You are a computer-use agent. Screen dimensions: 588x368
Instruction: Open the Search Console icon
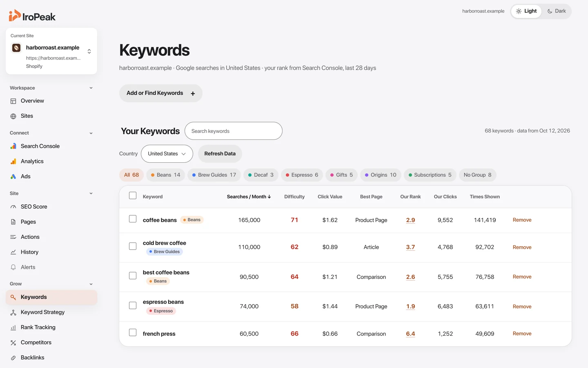[13, 146]
